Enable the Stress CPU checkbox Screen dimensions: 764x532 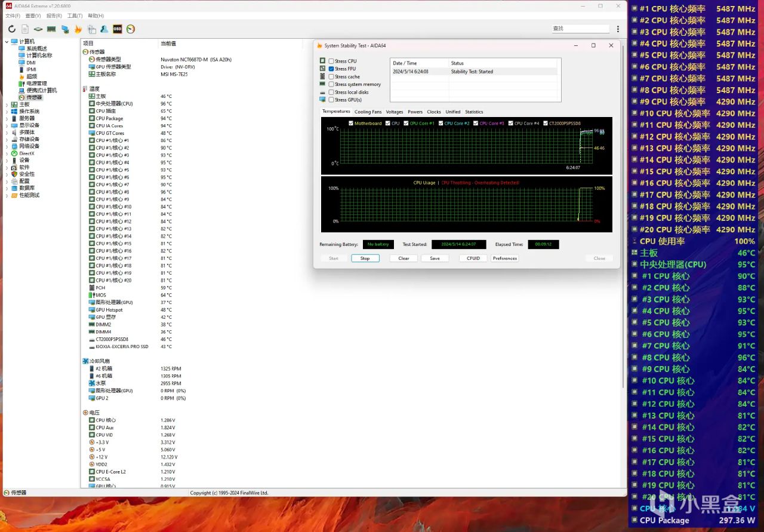coord(331,61)
